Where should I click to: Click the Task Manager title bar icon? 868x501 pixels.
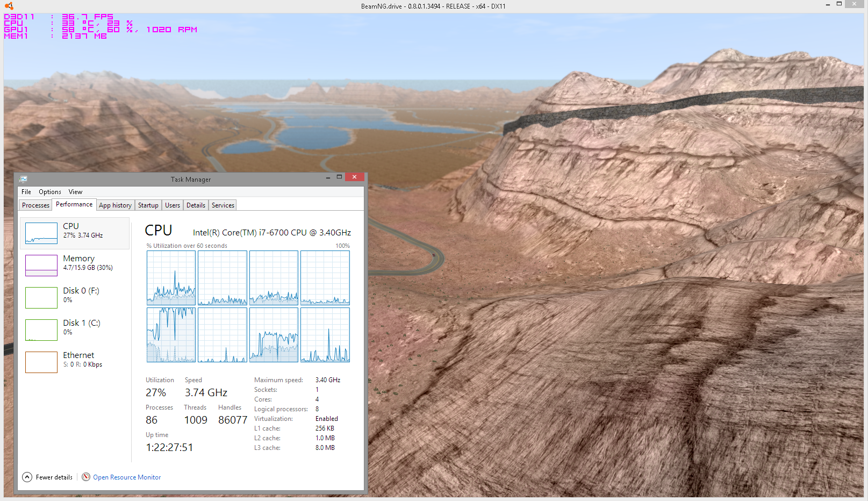coord(23,179)
